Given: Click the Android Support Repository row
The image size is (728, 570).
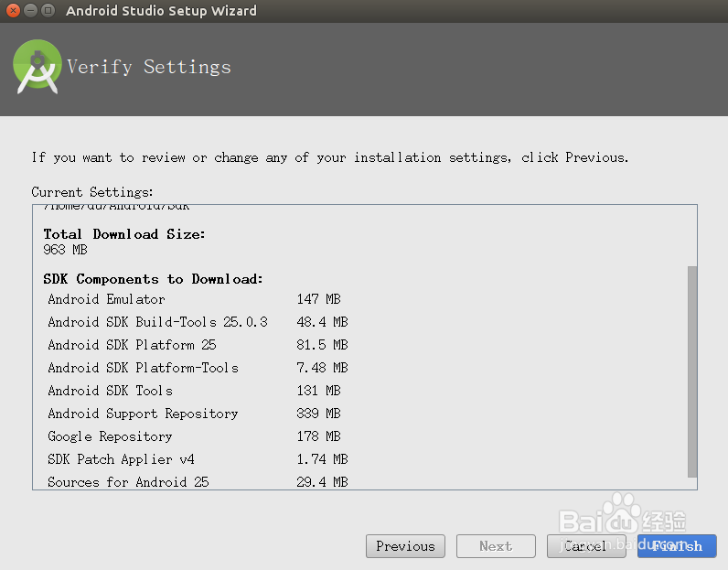Looking at the screenshot, I should (143, 414).
